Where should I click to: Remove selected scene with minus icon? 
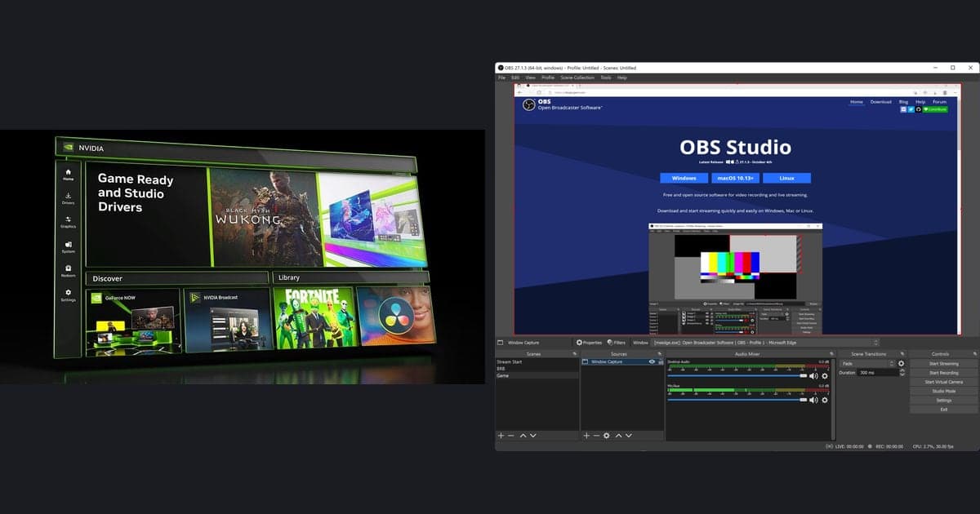pos(511,436)
